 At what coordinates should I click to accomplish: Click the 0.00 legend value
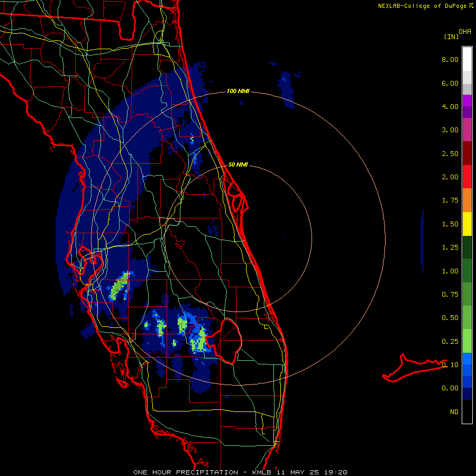[x=450, y=388]
